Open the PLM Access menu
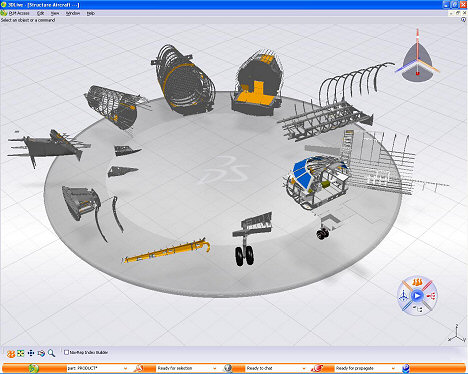The width and height of the screenshot is (468, 374). click(19, 13)
